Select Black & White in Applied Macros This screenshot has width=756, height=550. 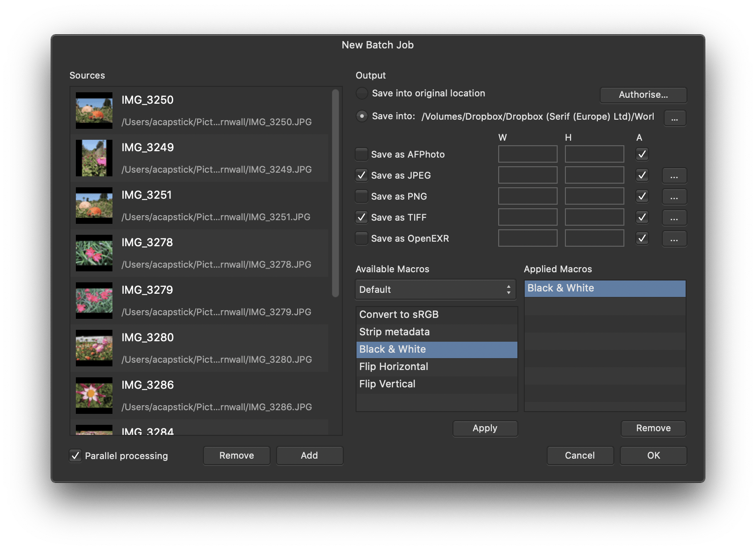604,288
